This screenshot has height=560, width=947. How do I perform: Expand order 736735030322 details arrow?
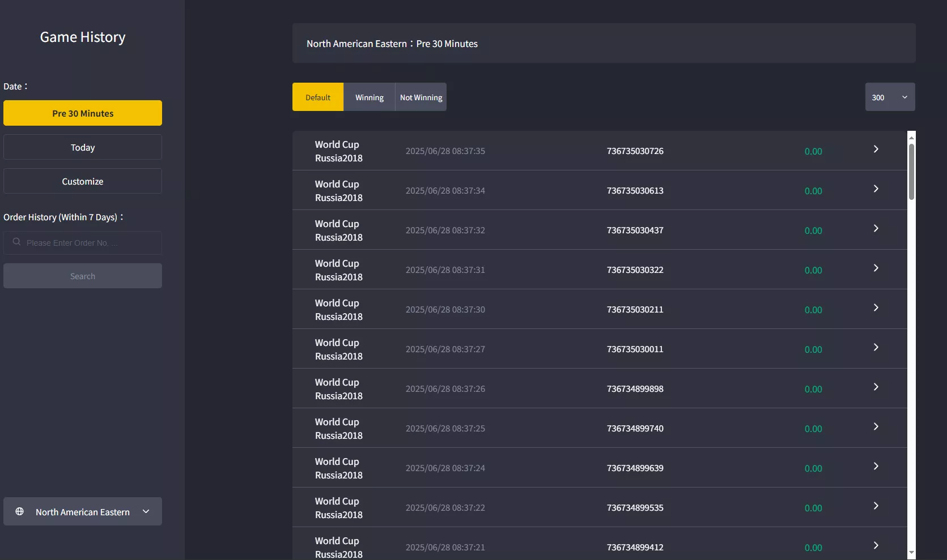876,268
